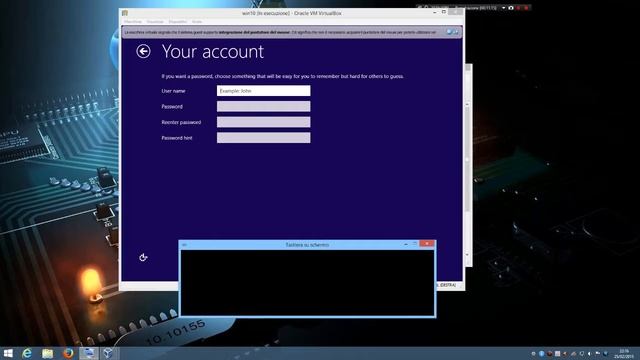This screenshot has height=360, width=640.
Task: Click the scrollbar down arrow beside VirtualBox
Action: [468, 255]
